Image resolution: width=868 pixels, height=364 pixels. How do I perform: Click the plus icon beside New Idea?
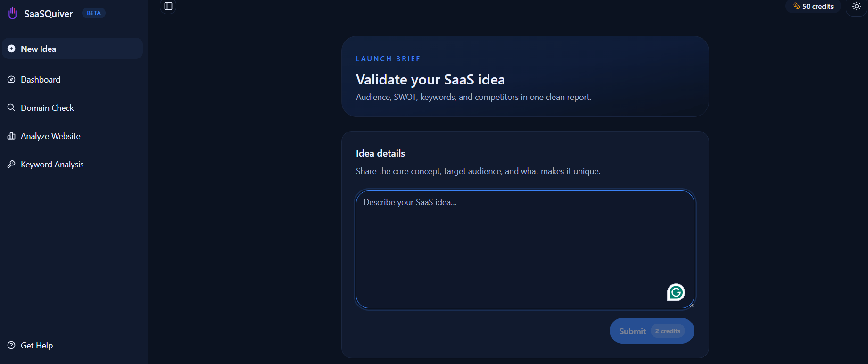coord(11,49)
